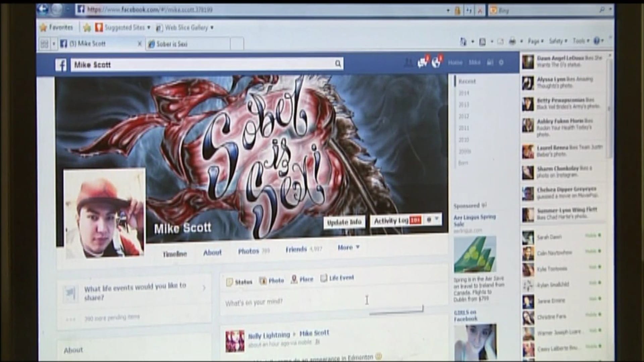Refresh the page with the address bar refresh icon
644x362 pixels.
tap(469, 11)
